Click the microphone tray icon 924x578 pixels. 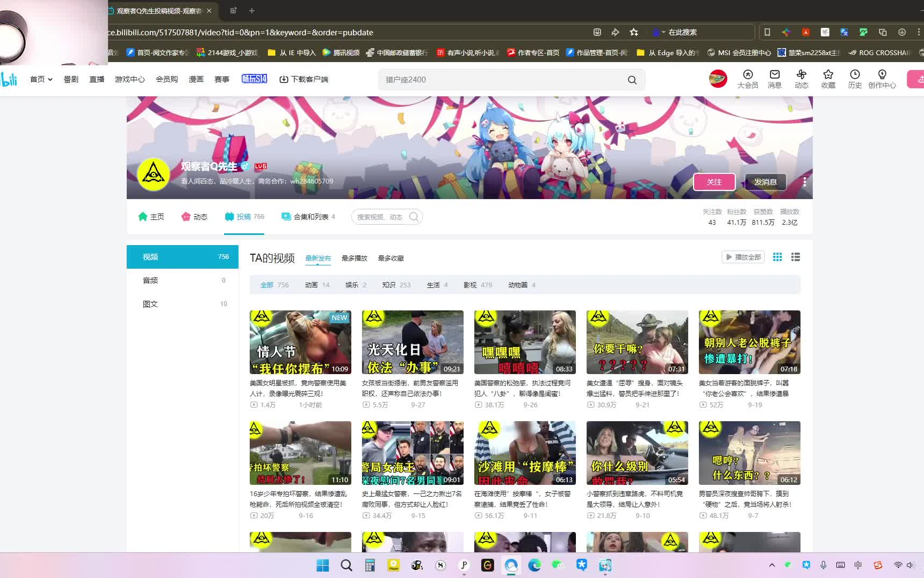[823, 565]
